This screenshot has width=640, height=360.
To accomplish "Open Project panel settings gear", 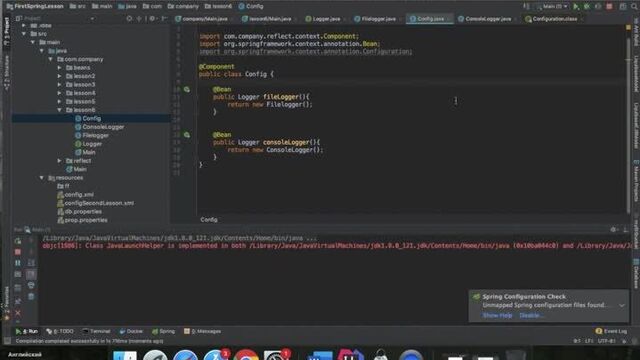I will 152,18.
